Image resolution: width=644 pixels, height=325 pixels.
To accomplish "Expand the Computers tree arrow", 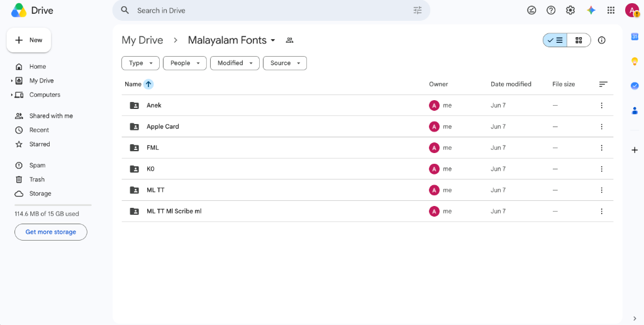I will pyautogui.click(x=11, y=95).
